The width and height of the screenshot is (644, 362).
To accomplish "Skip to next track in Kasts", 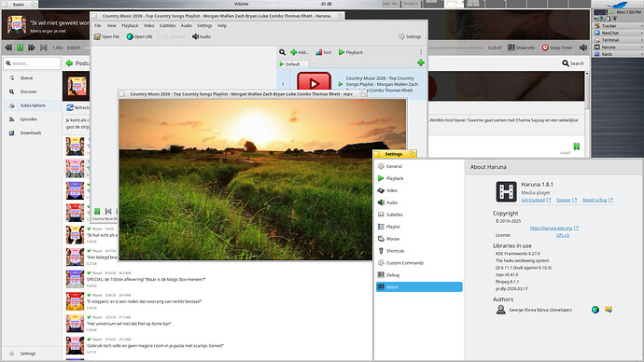I will (43, 48).
